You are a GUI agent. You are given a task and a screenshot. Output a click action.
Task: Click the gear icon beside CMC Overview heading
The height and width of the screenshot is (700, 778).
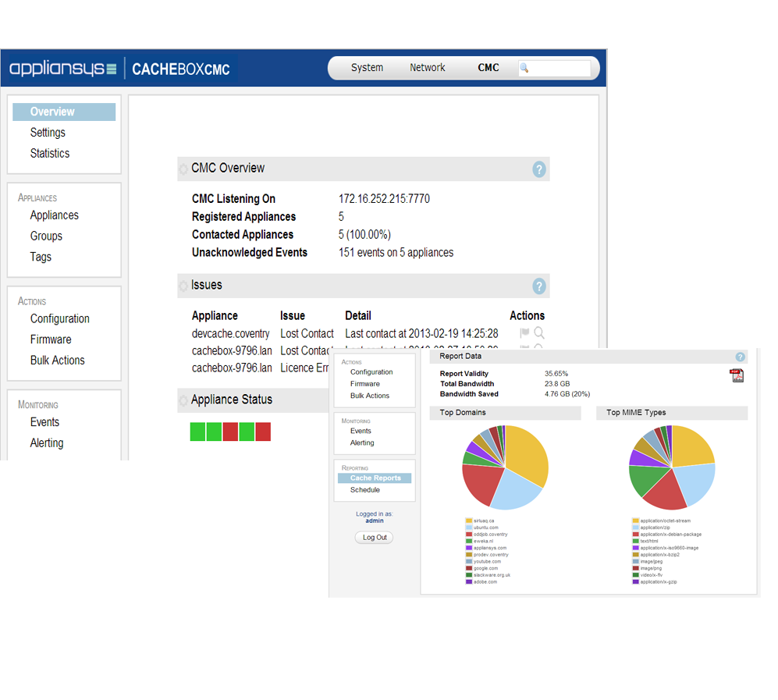[183, 169]
